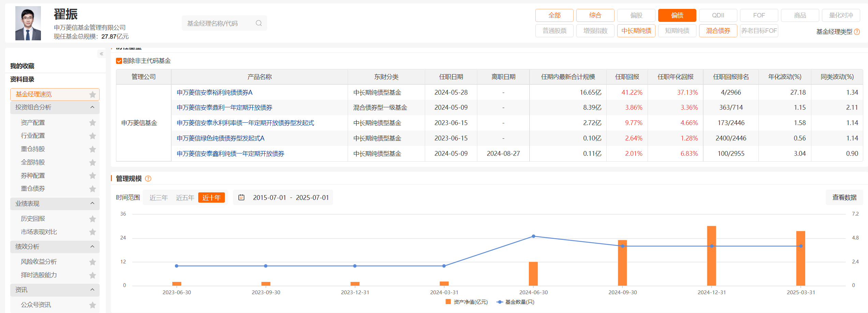Star the 全部持股 item
Image resolution: width=868 pixels, height=313 pixels.
(92, 162)
